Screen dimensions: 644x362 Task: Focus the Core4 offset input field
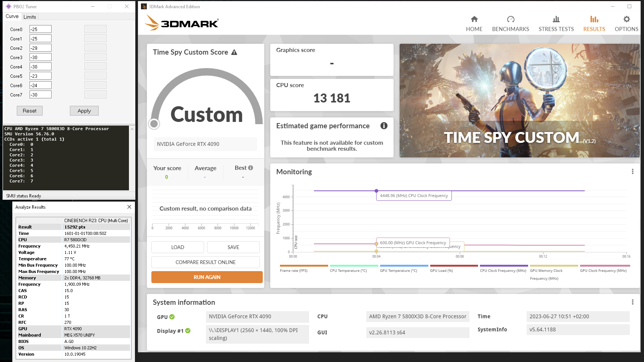(40, 67)
